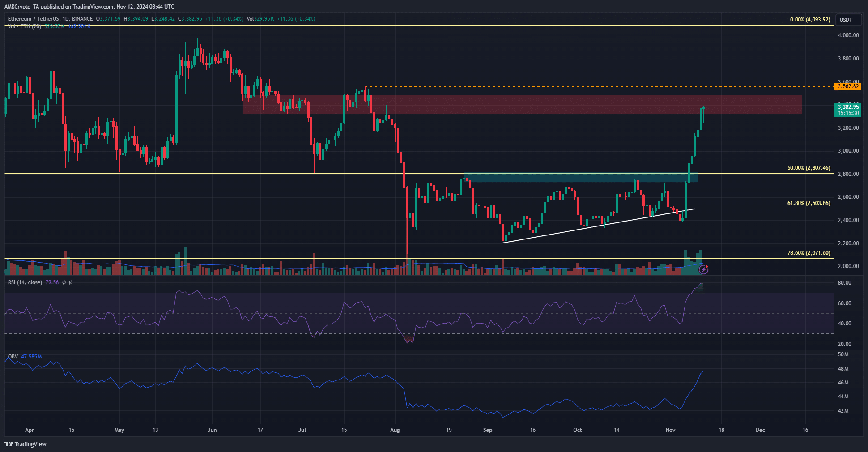Click the RSI axis 40.00 label
The width and height of the screenshot is (868, 452).
pyautogui.click(x=844, y=324)
